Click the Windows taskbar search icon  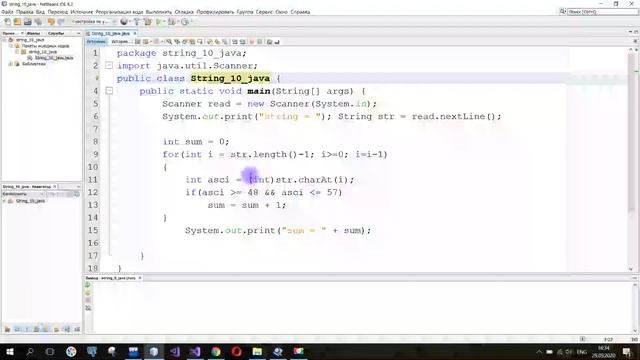(30, 351)
